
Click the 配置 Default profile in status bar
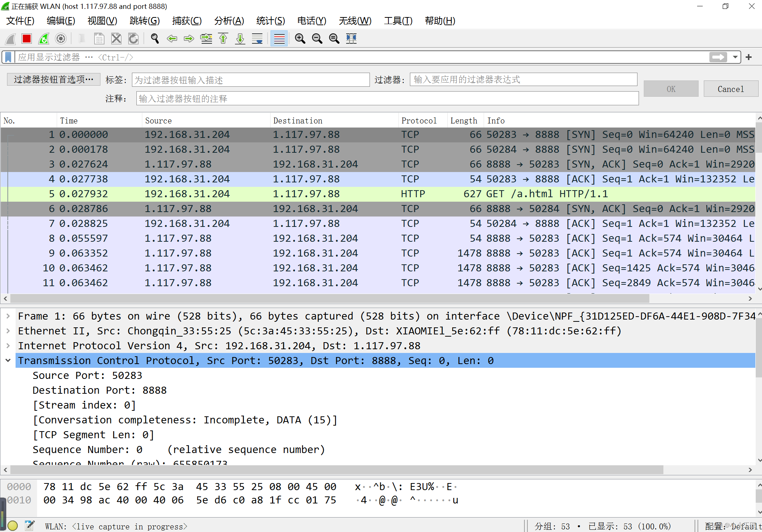[733, 526]
